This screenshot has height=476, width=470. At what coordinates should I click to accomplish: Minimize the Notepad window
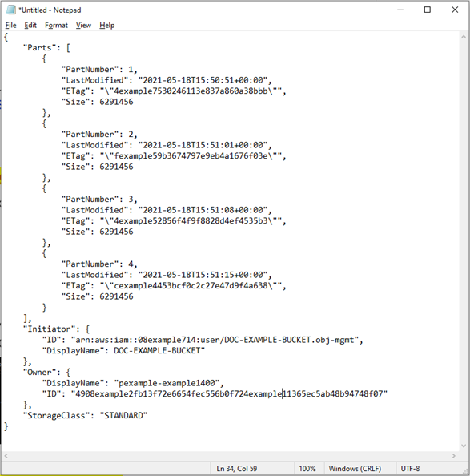coord(400,10)
